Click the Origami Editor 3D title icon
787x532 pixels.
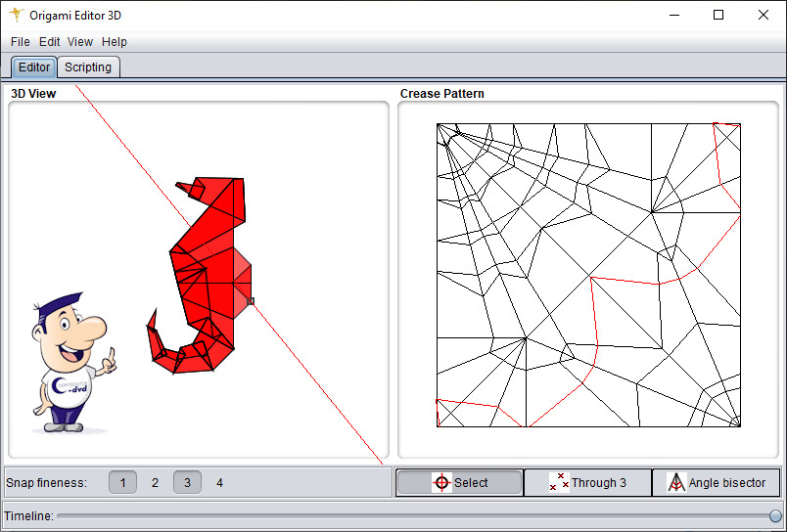[16, 15]
